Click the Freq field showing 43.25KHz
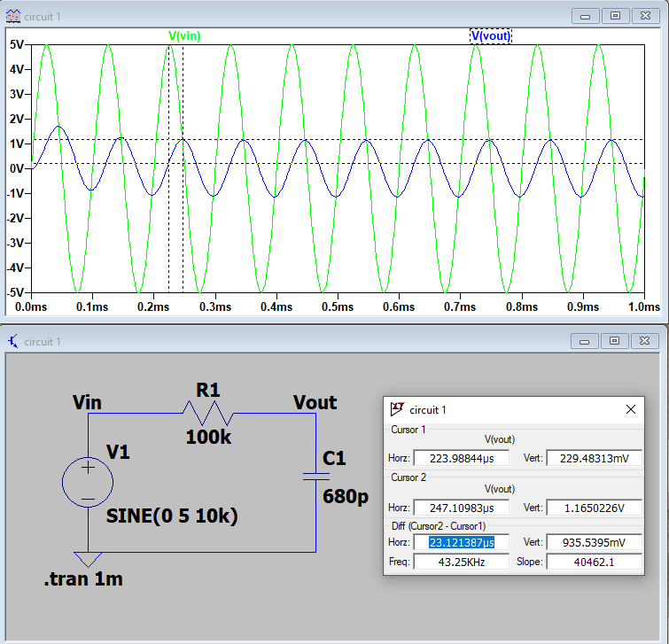 (461, 562)
